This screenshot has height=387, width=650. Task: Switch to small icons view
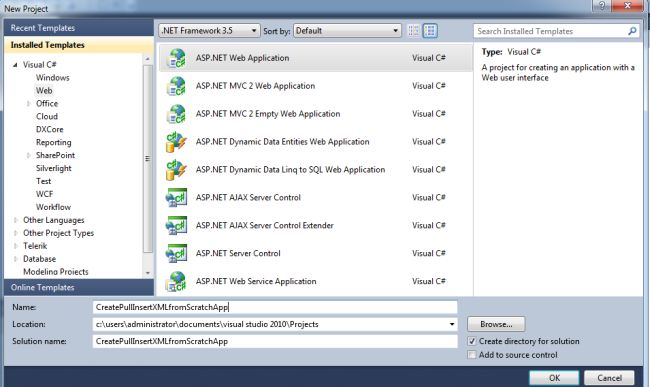pos(413,31)
